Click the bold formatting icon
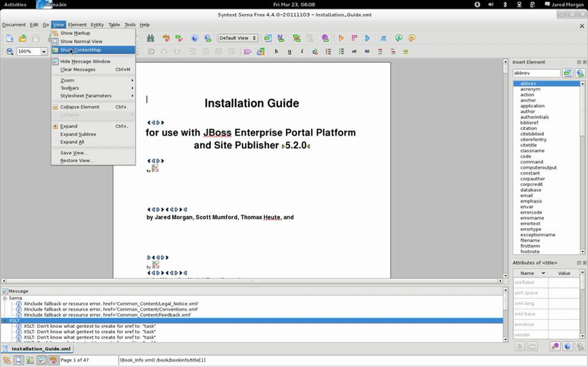588x367 pixels. tap(276, 51)
